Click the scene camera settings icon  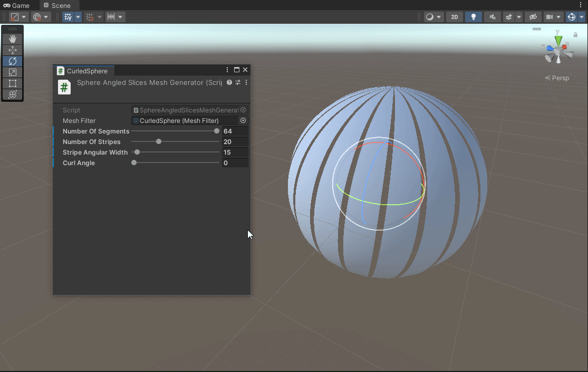coord(550,17)
